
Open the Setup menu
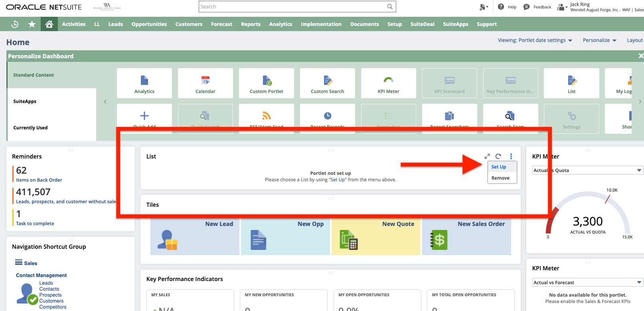pos(395,24)
